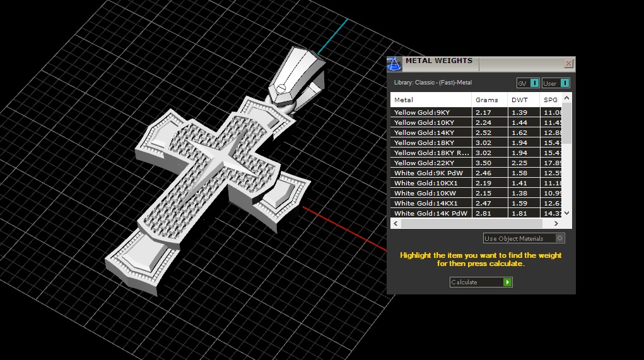Image resolution: width=644 pixels, height=360 pixels.
Task: Click the table's scroll left arrow
Action: pyautogui.click(x=395, y=223)
